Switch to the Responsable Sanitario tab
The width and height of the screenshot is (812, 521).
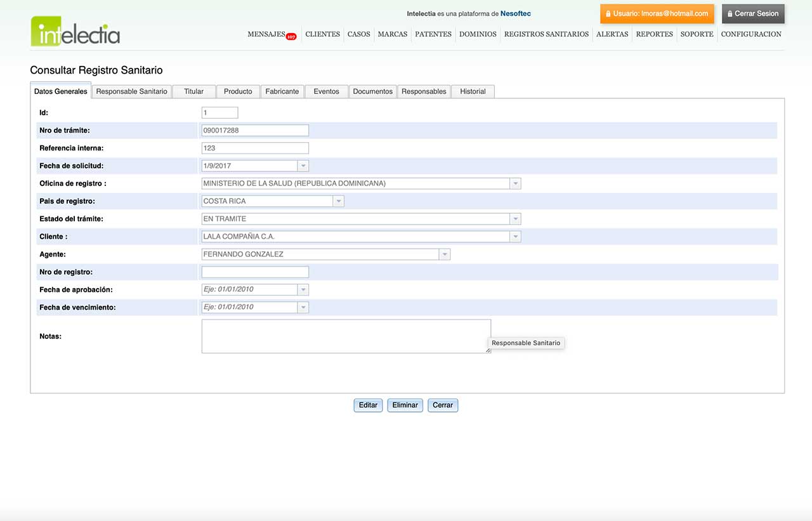(x=131, y=91)
